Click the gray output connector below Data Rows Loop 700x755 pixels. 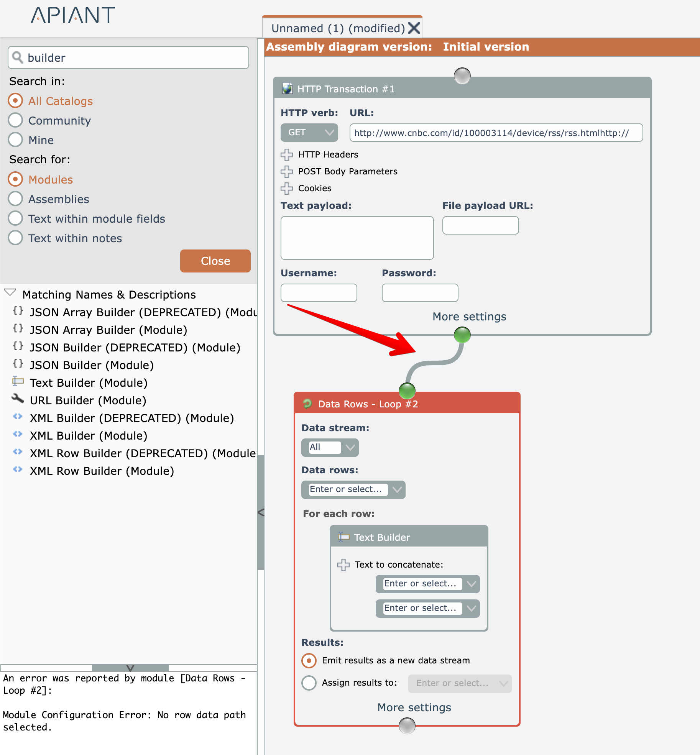[x=407, y=726]
